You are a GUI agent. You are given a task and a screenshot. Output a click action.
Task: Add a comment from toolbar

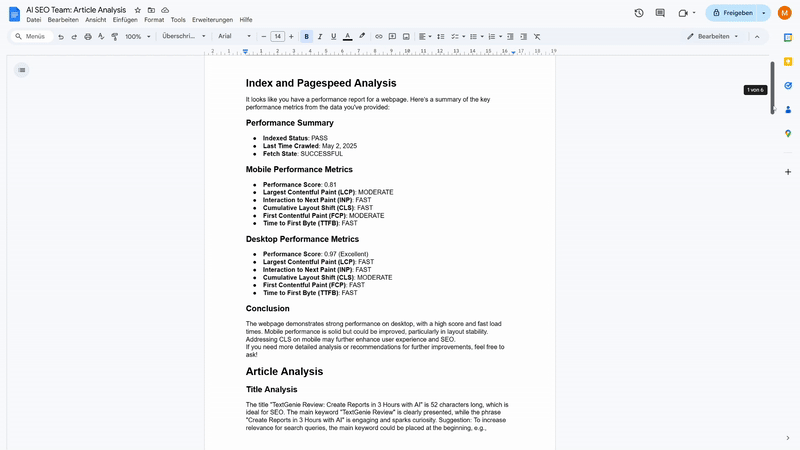[x=392, y=37]
